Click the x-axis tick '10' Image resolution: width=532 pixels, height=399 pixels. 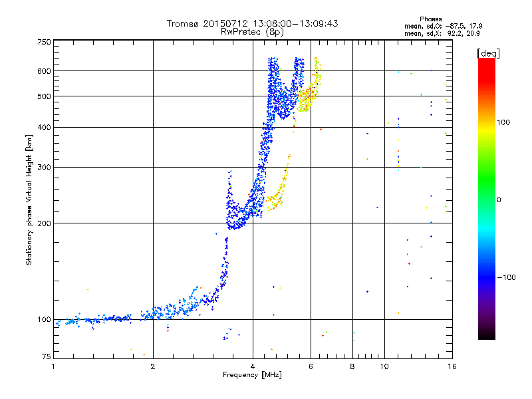pyautogui.click(x=384, y=366)
